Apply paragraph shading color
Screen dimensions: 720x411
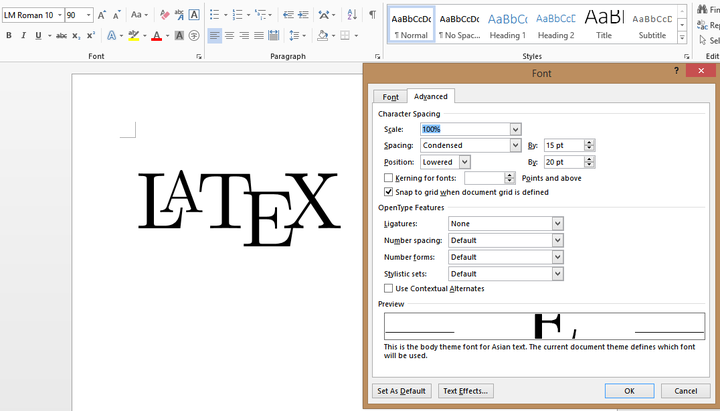click(x=323, y=35)
